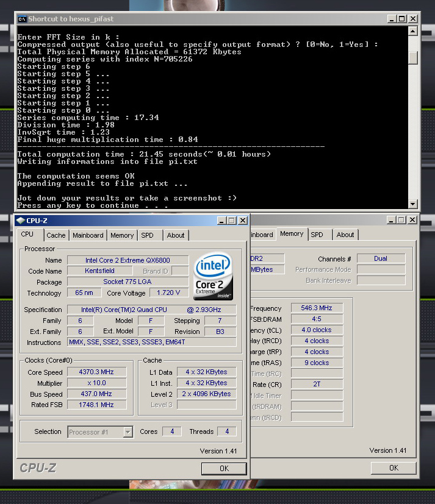435x504 pixels.
Task: Click the command prompt title bar icon
Action: [22, 19]
